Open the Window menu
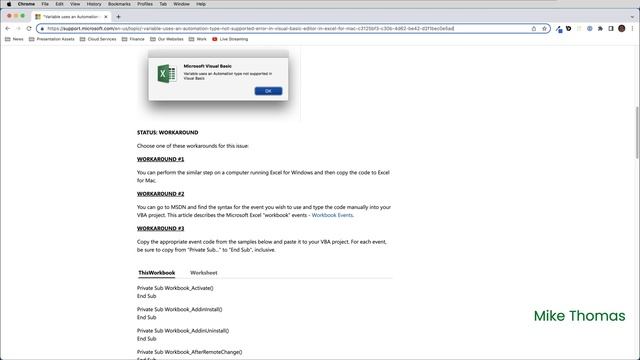 (181, 4)
